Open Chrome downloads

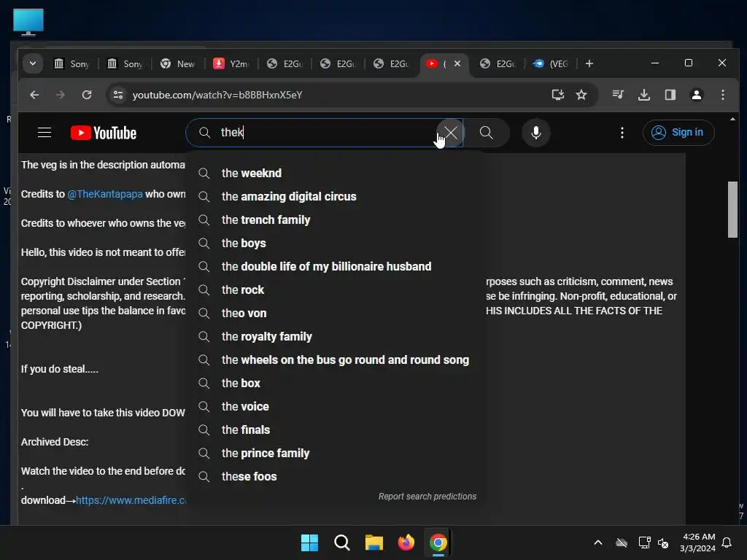pyautogui.click(x=644, y=95)
